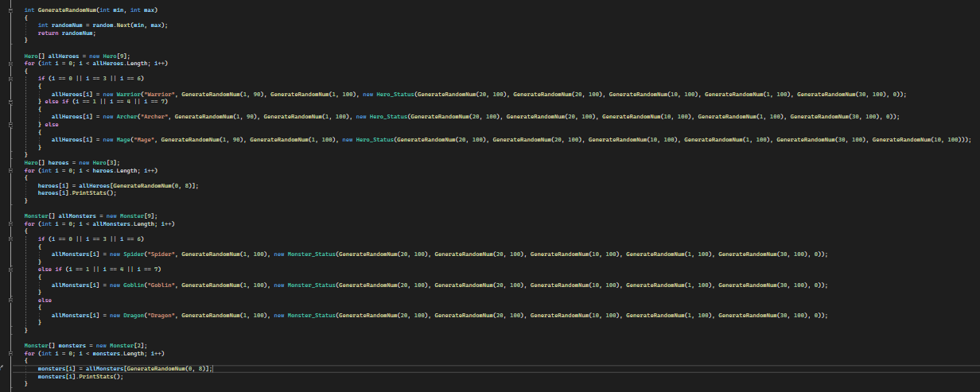The image size is (980, 392).
Task: Click 'Hero_Status' on the Warrior line
Action: [394, 94]
